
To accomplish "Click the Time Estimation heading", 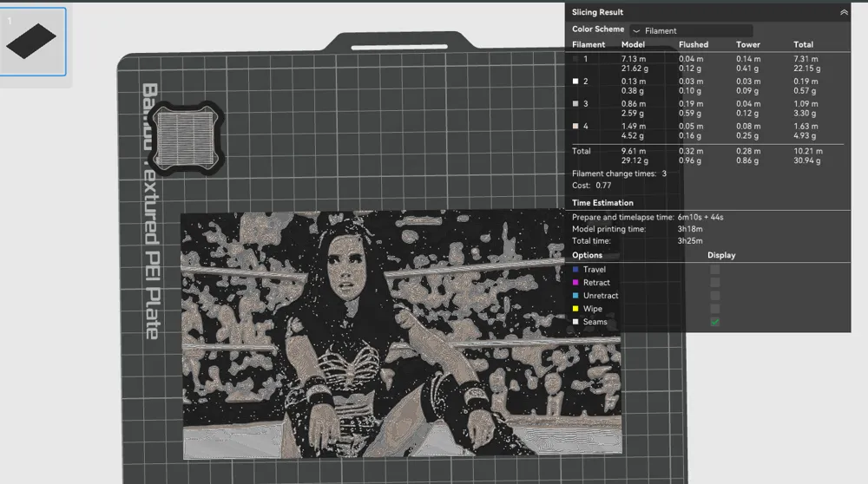I will pyautogui.click(x=602, y=203).
